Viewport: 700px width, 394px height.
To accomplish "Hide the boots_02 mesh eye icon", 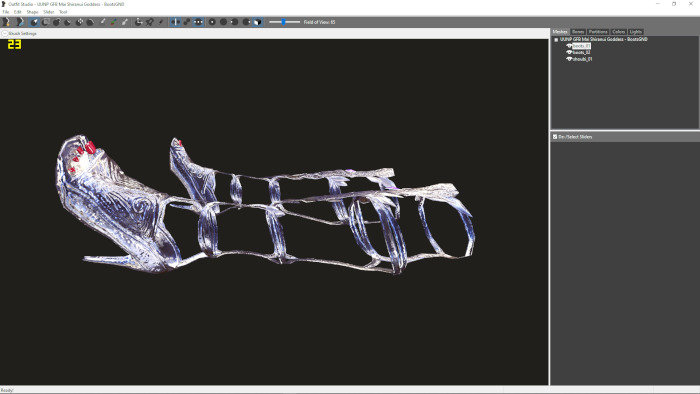I will point(569,52).
